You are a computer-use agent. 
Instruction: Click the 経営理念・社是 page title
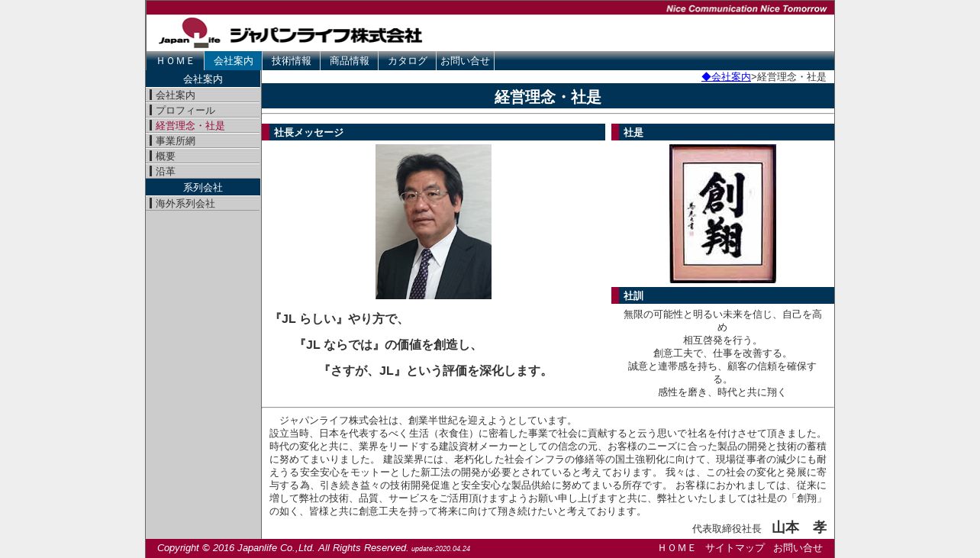pos(548,97)
